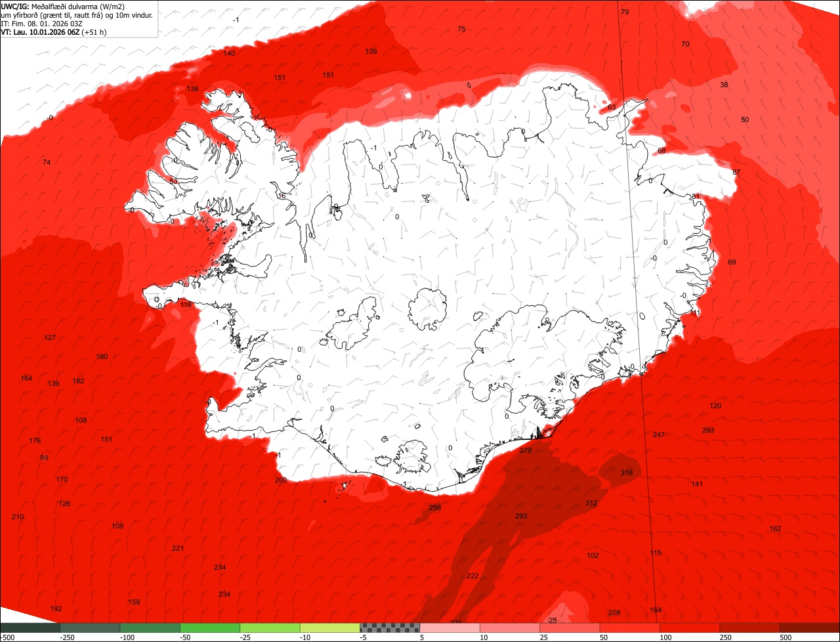840x642 pixels.
Task: Click the light green swatch between -25 and -10
Action: (270, 628)
